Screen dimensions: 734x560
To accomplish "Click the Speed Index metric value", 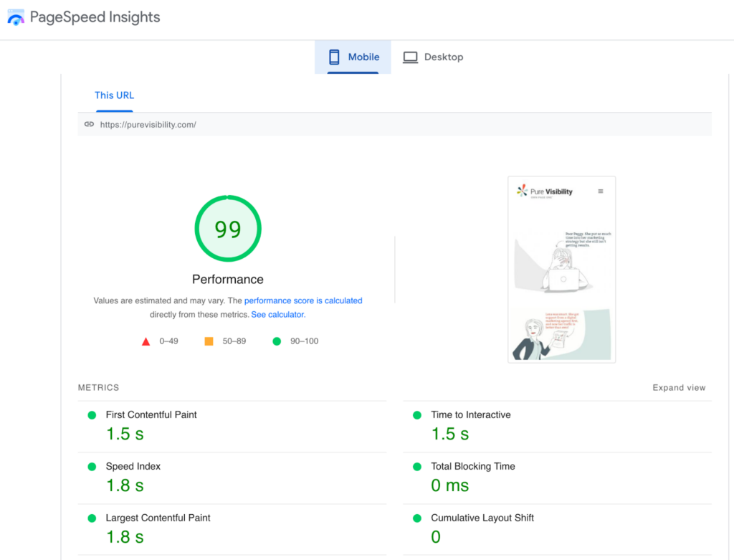I will [125, 485].
